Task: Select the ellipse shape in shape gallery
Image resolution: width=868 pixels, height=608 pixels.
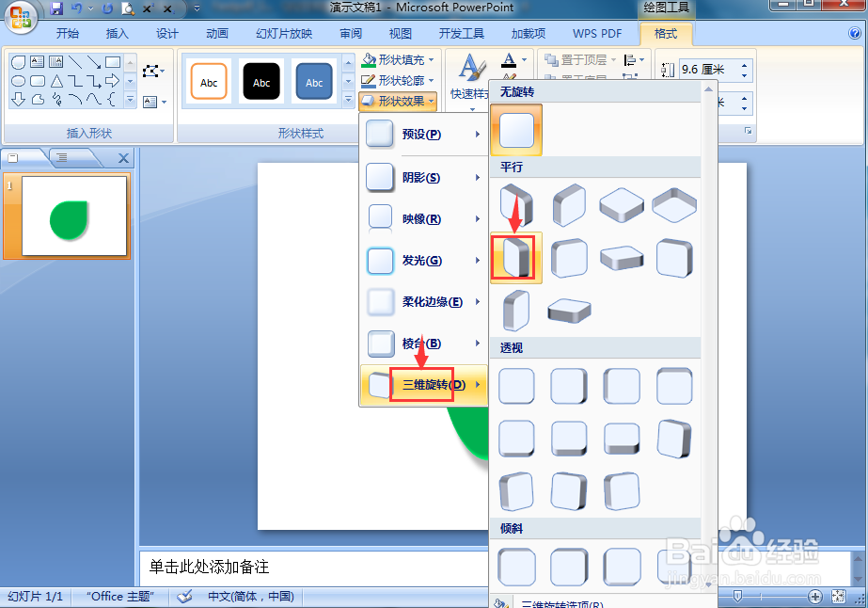Action: [x=18, y=82]
